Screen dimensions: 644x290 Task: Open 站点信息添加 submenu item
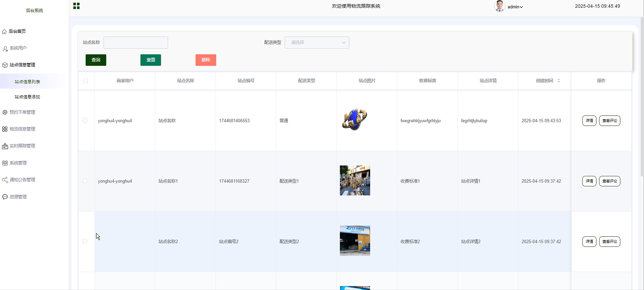pos(27,97)
